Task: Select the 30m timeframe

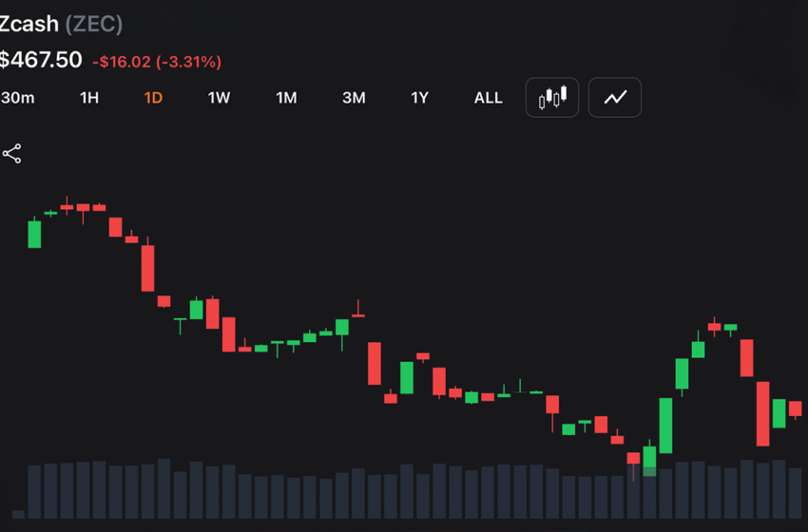Action: pyautogui.click(x=17, y=98)
